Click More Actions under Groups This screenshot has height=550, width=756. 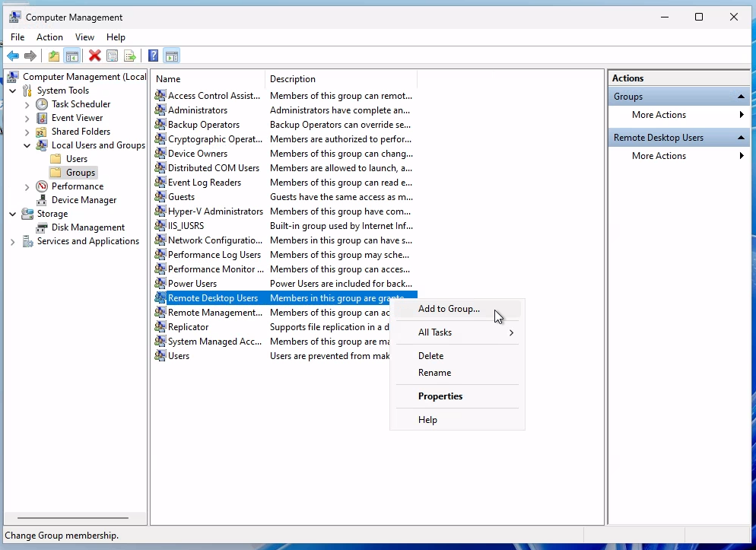tap(659, 115)
